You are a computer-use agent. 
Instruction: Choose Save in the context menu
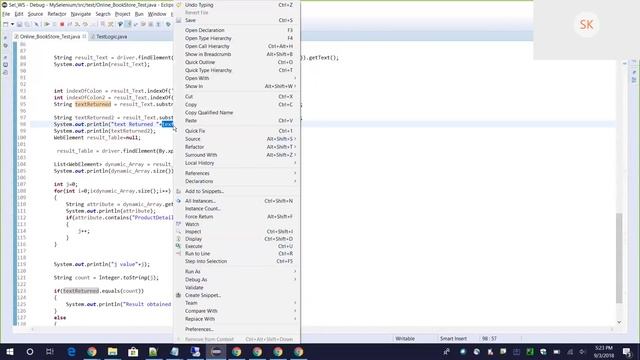(x=237, y=20)
